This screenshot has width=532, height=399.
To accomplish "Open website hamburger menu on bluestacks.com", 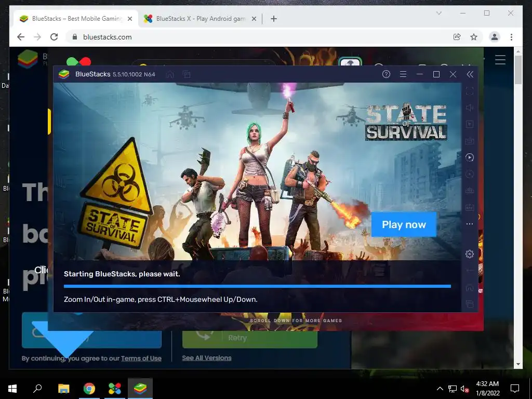I will point(500,60).
